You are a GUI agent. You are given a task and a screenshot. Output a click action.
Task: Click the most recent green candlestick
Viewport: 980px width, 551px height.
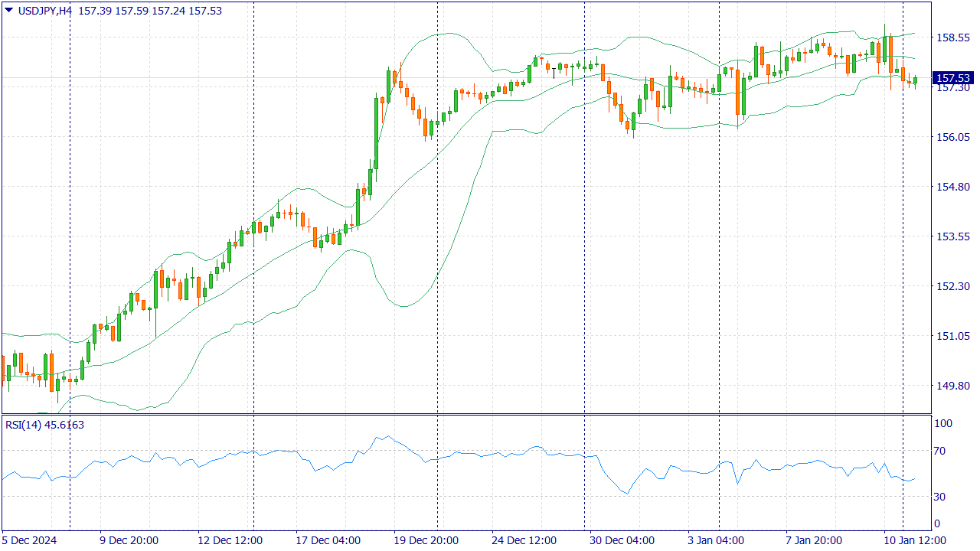click(x=915, y=80)
